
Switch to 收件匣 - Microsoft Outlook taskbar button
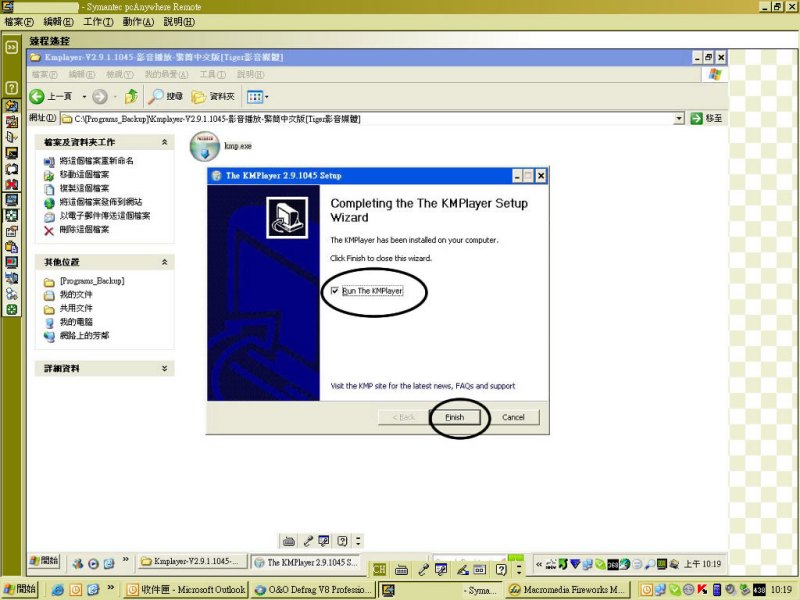pyautogui.click(x=186, y=590)
